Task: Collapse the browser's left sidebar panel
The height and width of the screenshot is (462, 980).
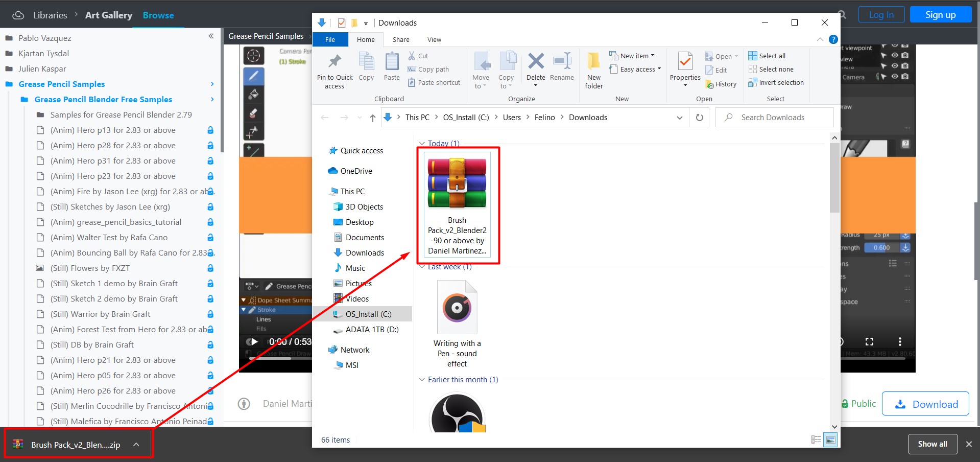Action: point(211,36)
